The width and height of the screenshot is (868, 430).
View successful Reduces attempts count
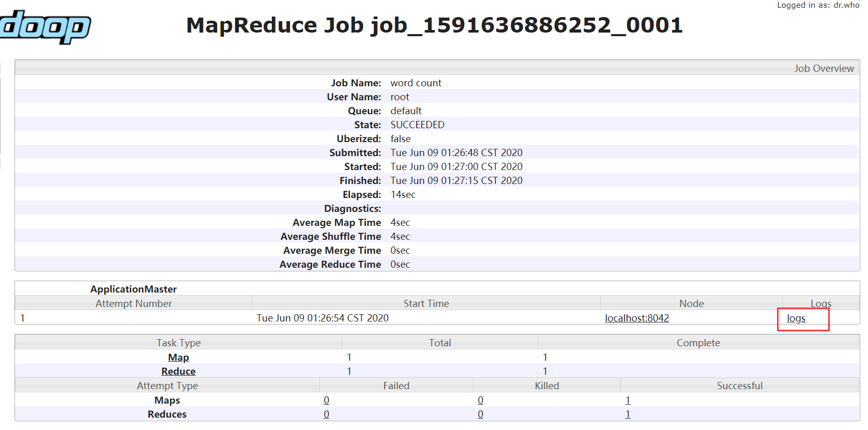(x=628, y=414)
